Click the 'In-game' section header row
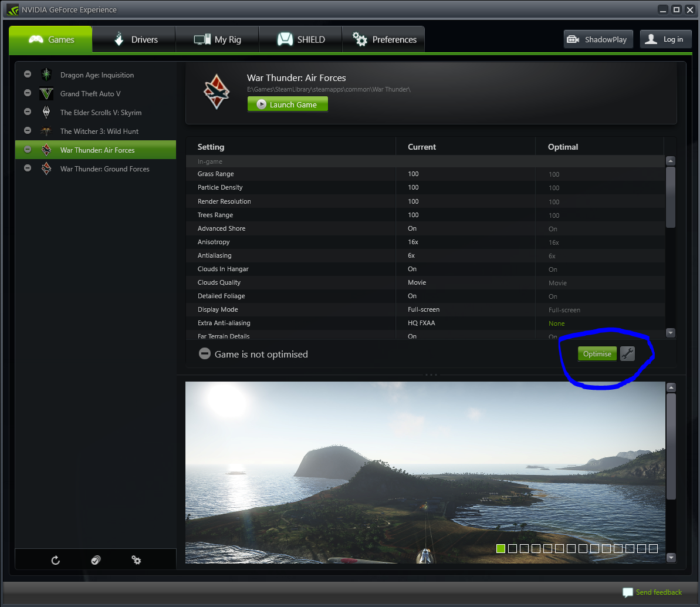Viewport: 700px width, 607px height. click(425, 161)
